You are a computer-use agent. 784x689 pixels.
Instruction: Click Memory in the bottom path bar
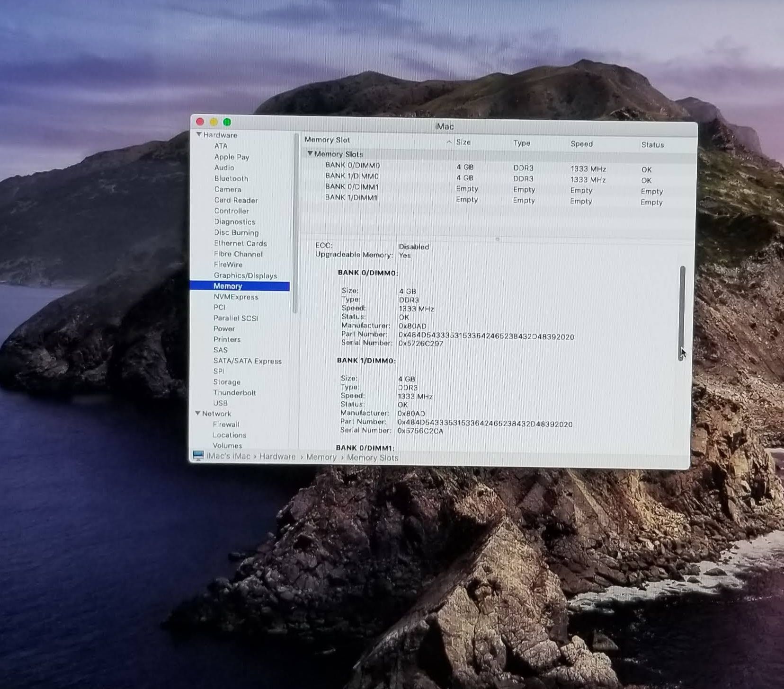point(321,457)
